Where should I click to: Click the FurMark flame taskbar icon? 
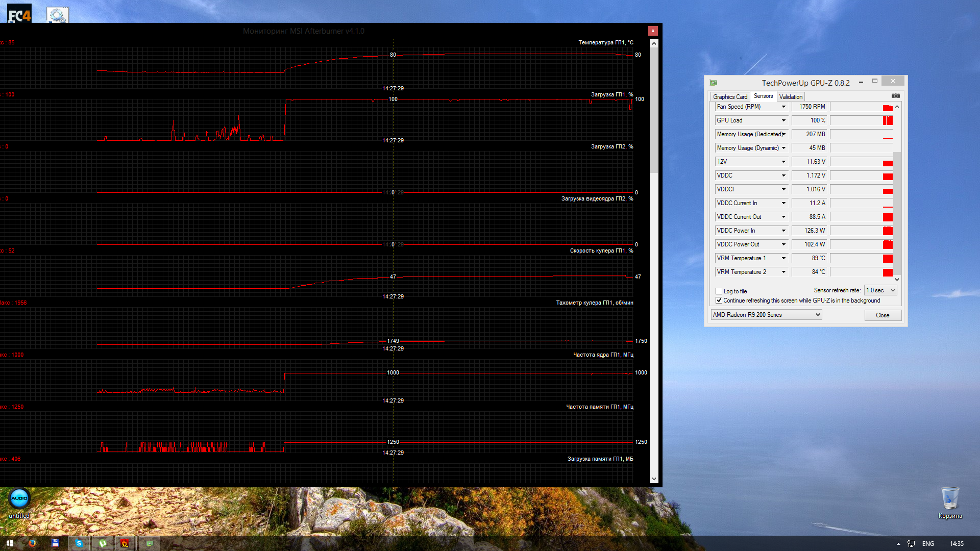point(125,543)
